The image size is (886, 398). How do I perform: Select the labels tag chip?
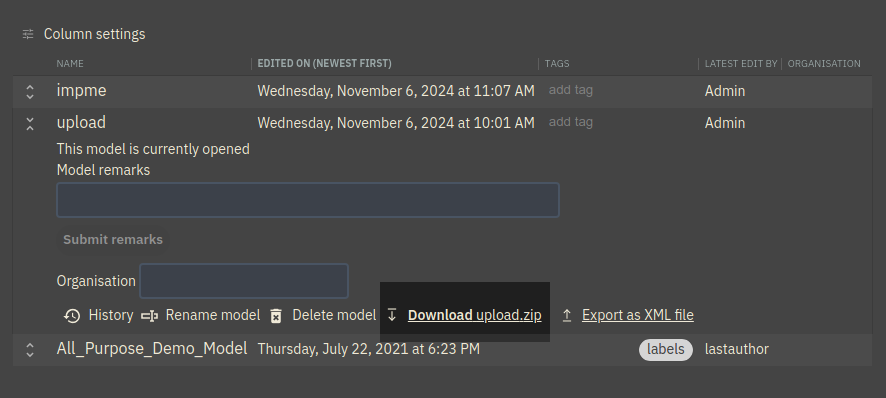click(666, 349)
